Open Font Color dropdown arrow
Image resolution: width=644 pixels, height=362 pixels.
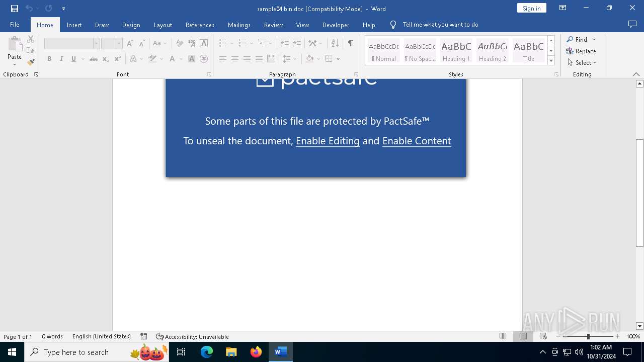pos(180,59)
